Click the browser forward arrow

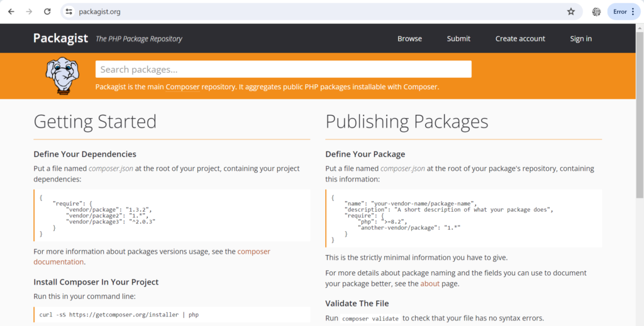[x=29, y=11]
